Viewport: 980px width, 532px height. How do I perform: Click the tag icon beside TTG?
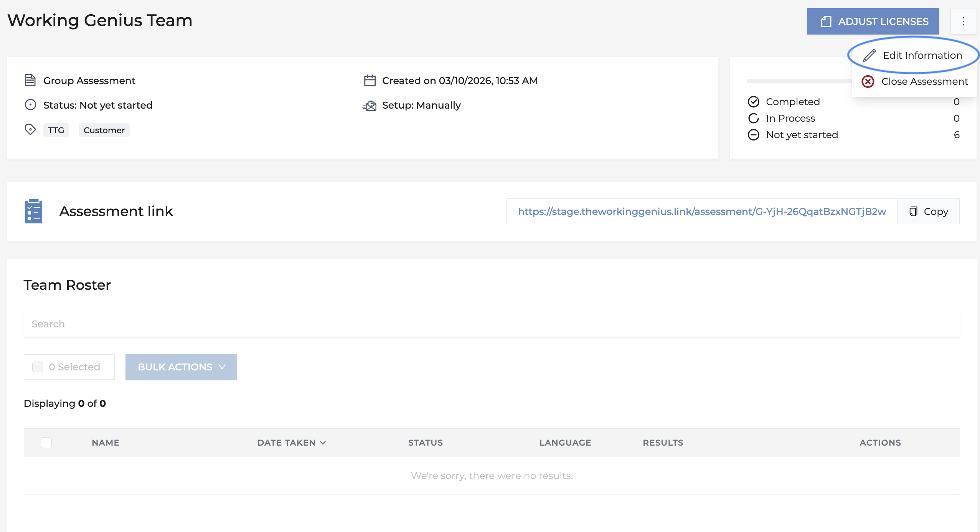click(30, 129)
